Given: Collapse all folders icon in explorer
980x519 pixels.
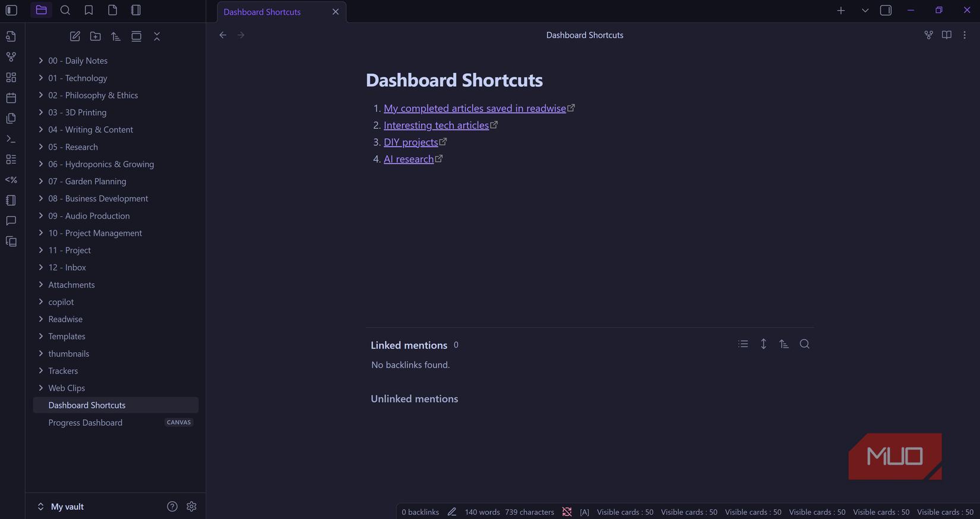Looking at the screenshot, I should click(x=157, y=36).
